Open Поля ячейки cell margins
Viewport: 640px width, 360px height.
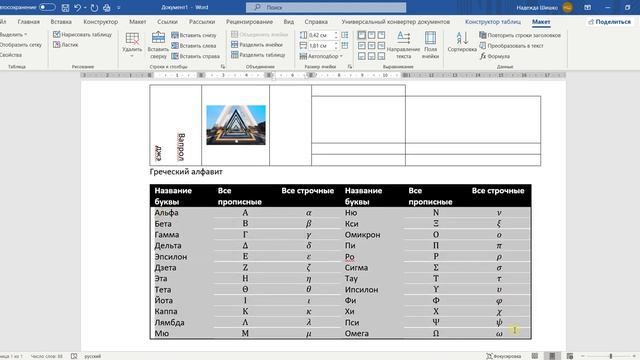click(x=430, y=45)
